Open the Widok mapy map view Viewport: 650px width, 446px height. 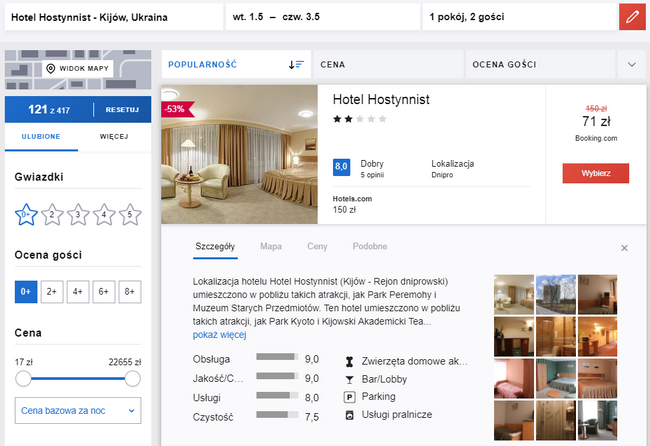tap(78, 68)
